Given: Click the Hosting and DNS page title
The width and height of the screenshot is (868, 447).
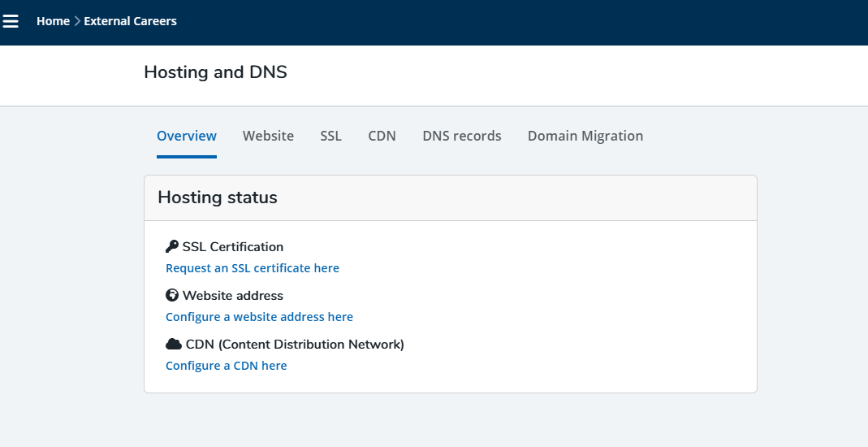Looking at the screenshot, I should coord(215,72).
